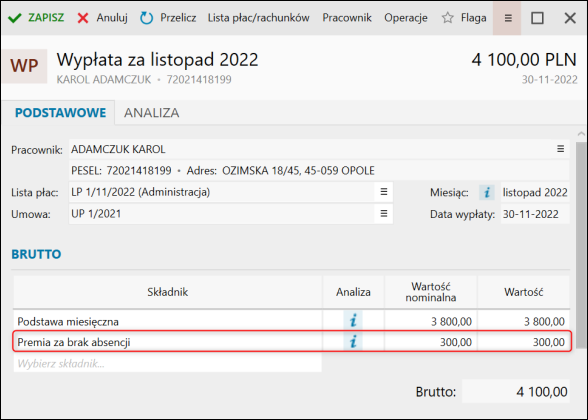Image resolution: width=588 pixels, height=420 pixels.
Task: Expand the Umowa field menu
Action: [x=384, y=214]
